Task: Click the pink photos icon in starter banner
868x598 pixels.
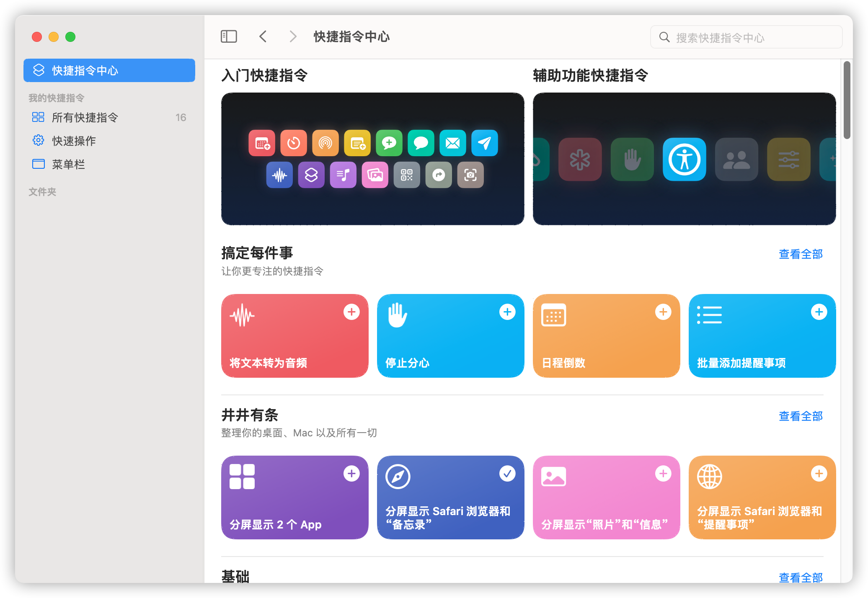Action: 375,175
